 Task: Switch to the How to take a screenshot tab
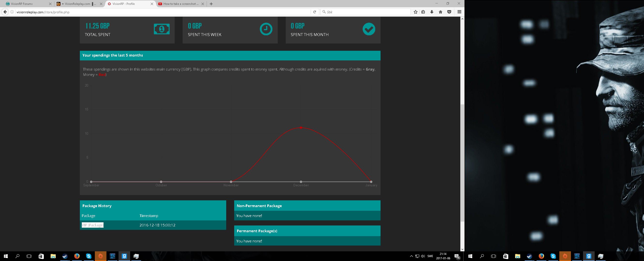(x=181, y=4)
